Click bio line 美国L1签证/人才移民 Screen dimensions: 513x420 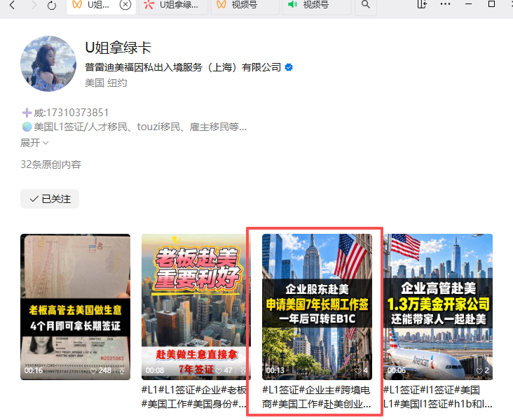coord(140,127)
